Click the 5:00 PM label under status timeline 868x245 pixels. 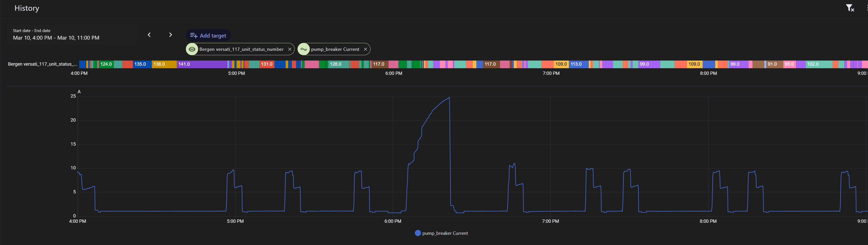pos(236,73)
